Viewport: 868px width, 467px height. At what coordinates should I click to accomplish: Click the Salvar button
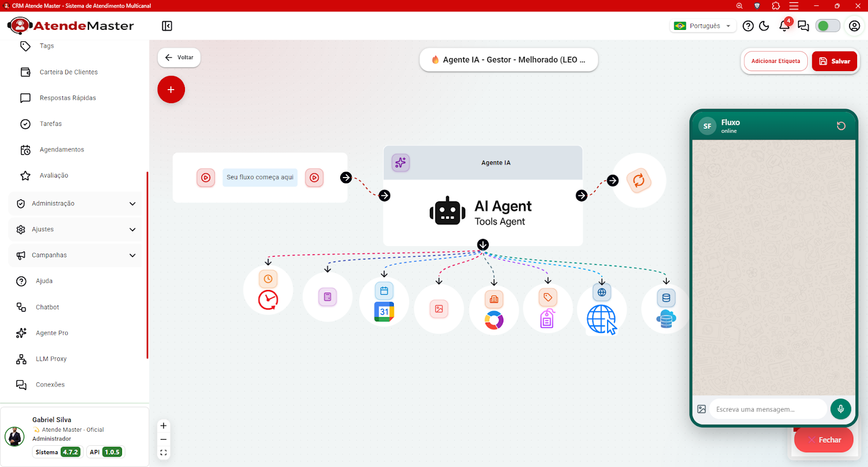tap(834, 61)
